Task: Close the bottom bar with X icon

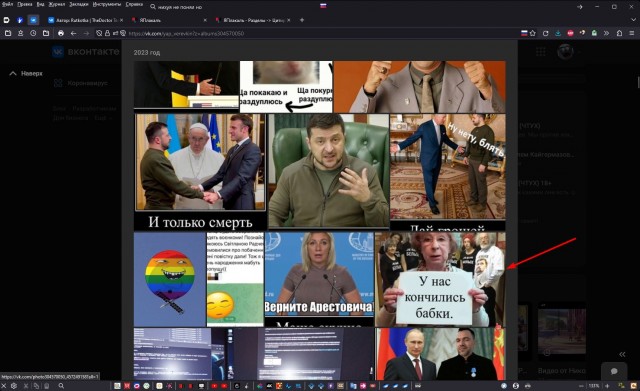Action: tap(4, 386)
